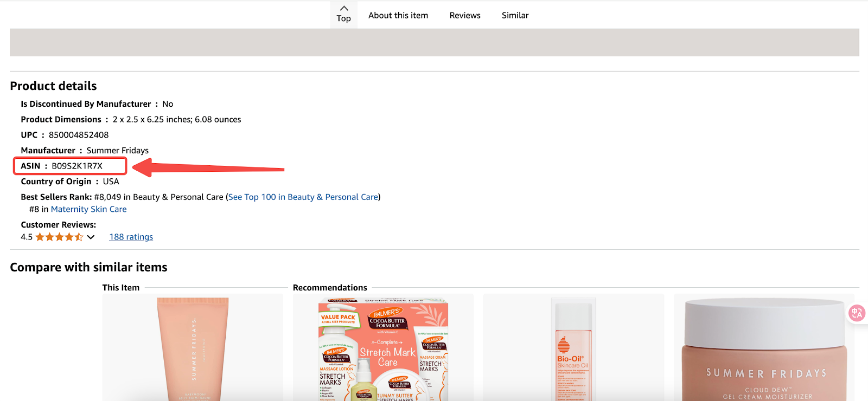
Task: Click the Product Dimensions value text
Action: (x=177, y=120)
